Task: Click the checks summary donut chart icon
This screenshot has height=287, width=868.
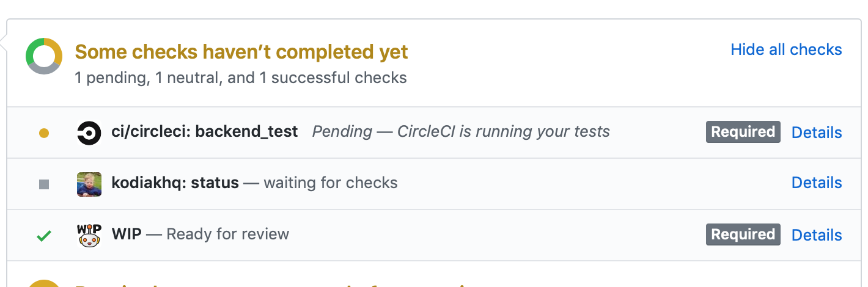Action: point(44,56)
